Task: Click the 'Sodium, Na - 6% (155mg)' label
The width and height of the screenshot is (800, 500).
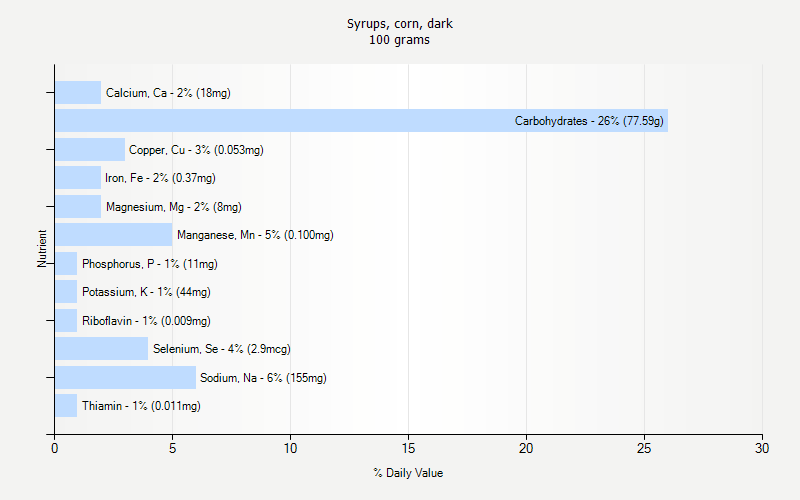Action: click(263, 378)
